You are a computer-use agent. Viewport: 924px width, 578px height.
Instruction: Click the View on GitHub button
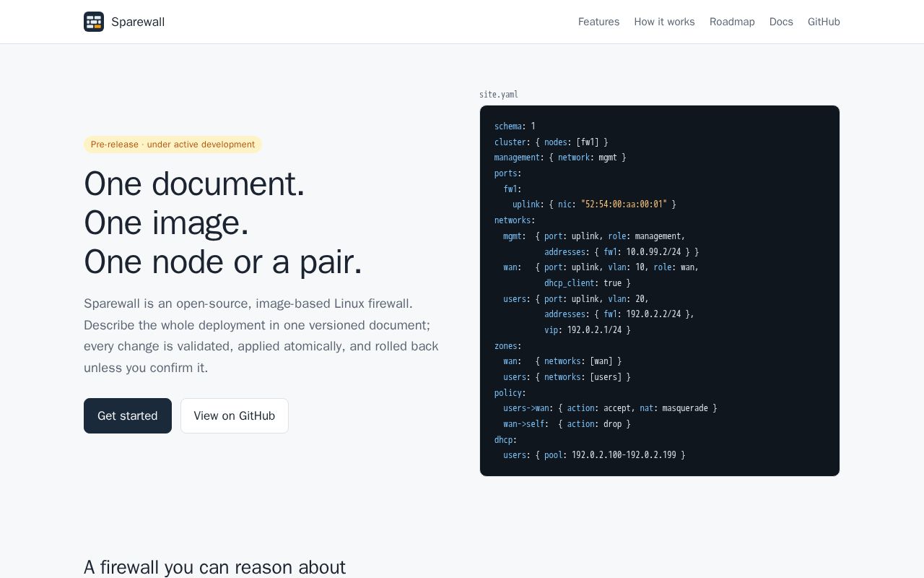click(235, 415)
